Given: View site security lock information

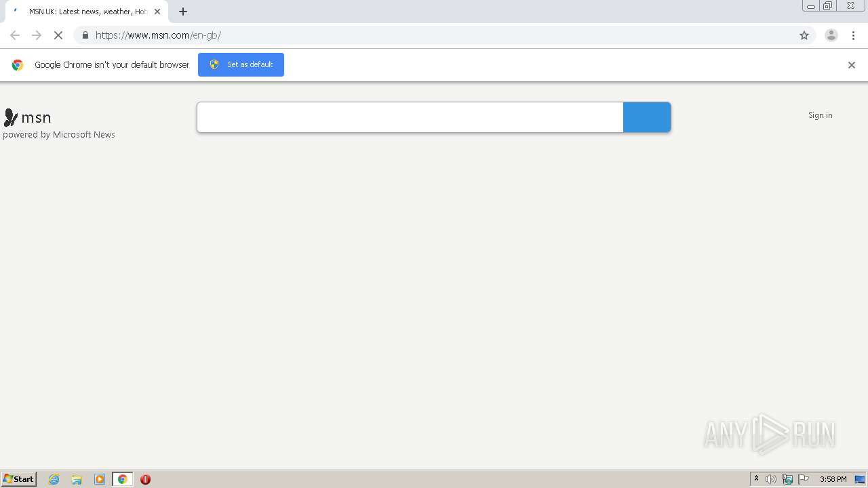Looking at the screenshot, I should tap(85, 35).
